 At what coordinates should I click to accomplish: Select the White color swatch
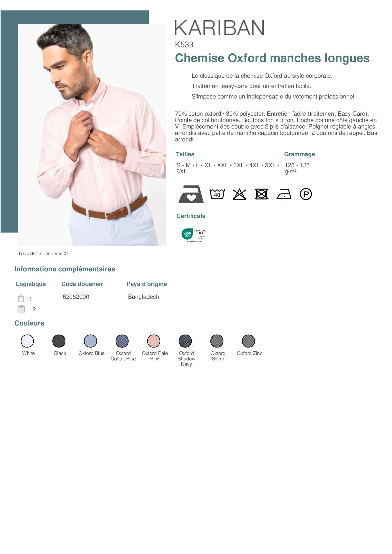[x=27, y=341]
